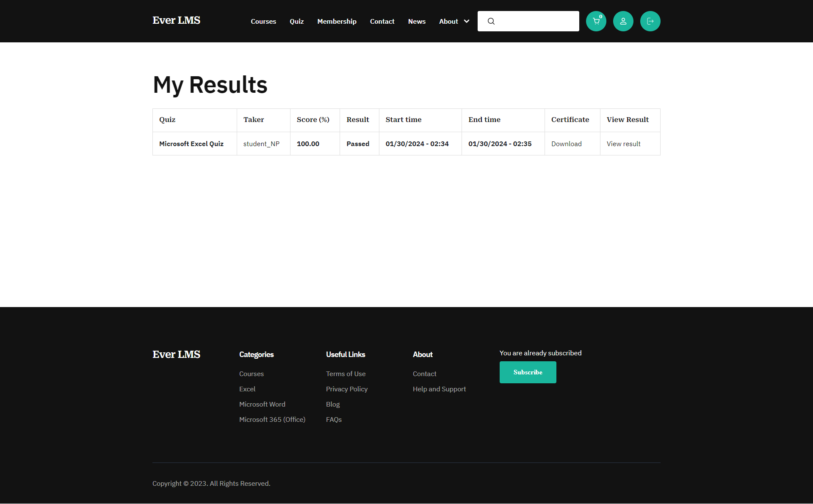Click the Categories footer heading
Image resolution: width=813 pixels, height=504 pixels.
tap(256, 354)
